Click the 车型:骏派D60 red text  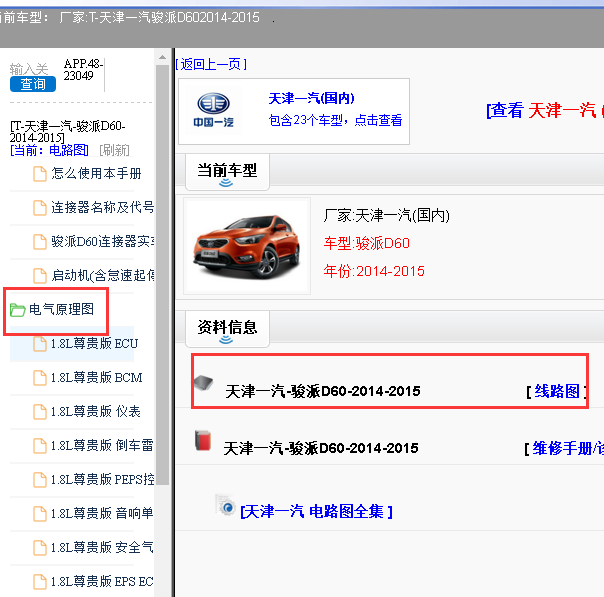[366, 243]
